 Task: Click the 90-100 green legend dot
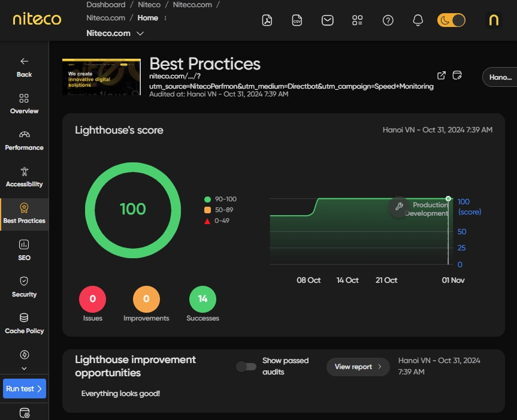coord(207,199)
